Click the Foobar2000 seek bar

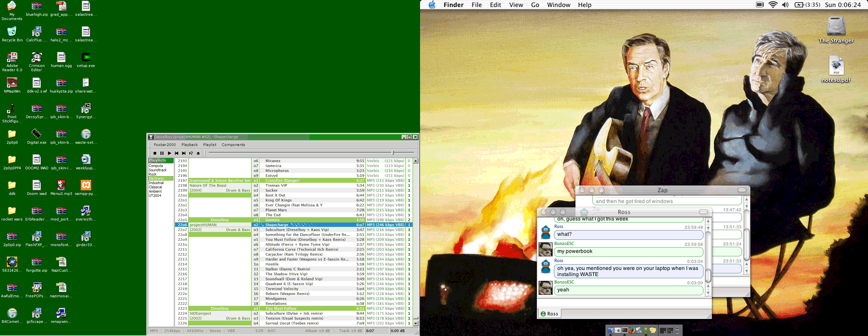click(x=311, y=153)
